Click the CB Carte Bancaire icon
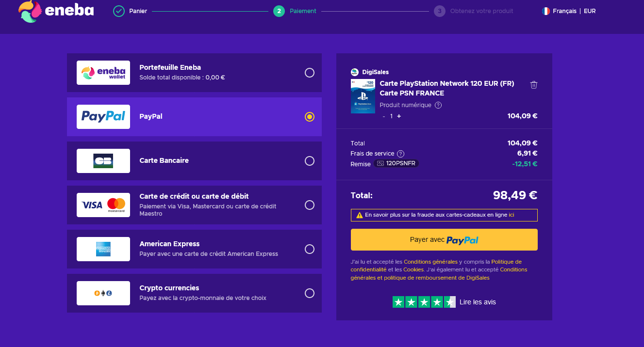The width and height of the screenshot is (644, 347). [x=103, y=160]
